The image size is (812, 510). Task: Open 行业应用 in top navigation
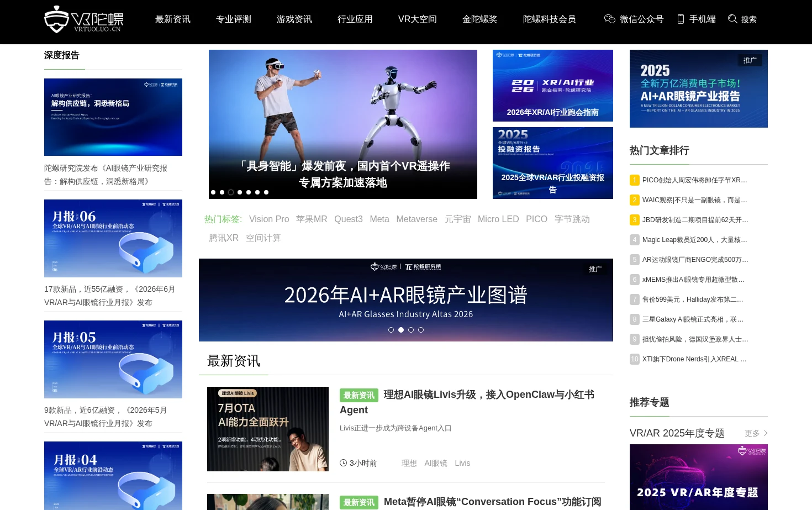(x=355, y=19)
